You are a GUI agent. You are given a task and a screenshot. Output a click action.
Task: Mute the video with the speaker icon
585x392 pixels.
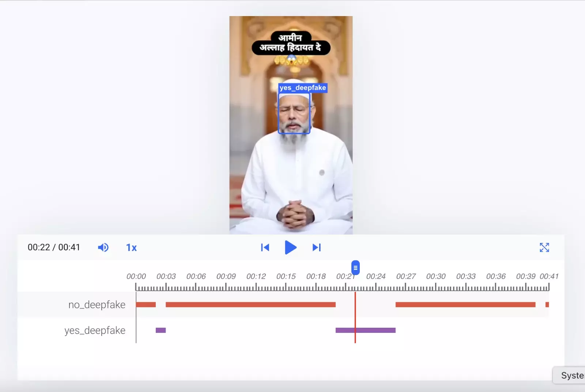click(x=103, y=247)
